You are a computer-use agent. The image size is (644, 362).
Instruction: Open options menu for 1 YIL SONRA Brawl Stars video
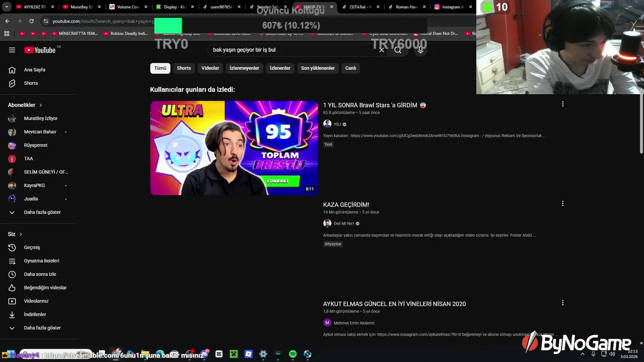562,104
